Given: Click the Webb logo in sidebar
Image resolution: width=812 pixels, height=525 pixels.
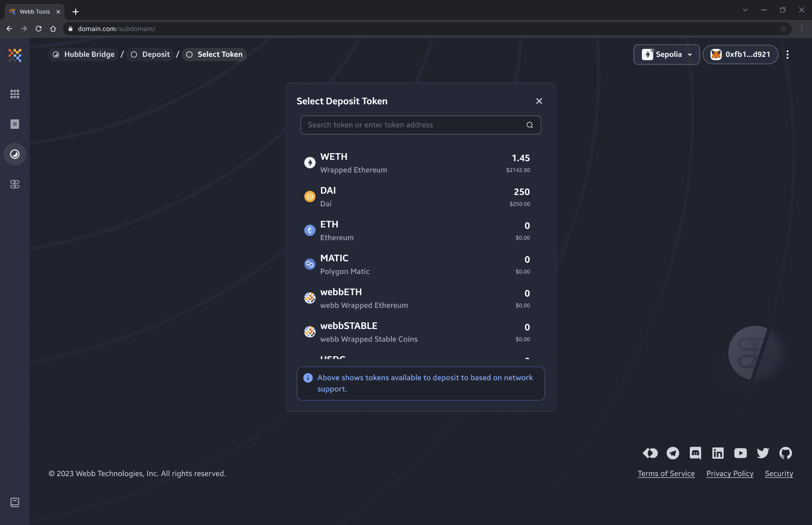Looking at the screenshot, I should (15, 55).
